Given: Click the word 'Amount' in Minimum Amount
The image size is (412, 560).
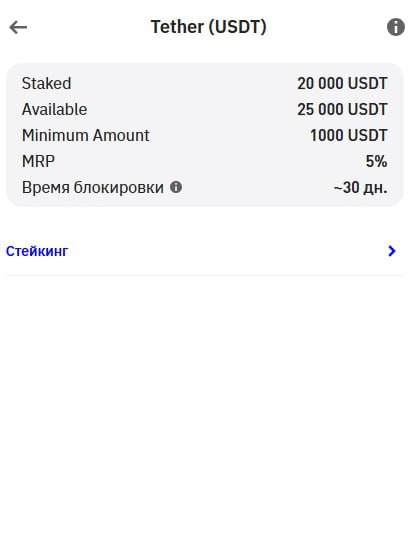Looking at the screenshot, I should pos(121,135).
